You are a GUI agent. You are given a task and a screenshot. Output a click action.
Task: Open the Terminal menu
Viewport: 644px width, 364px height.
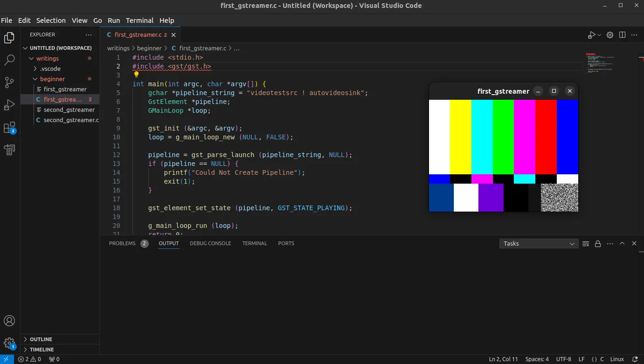coord(139,21)
